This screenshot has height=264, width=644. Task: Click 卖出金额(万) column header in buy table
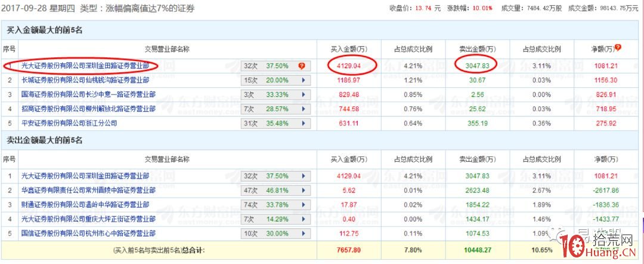(477, 50)
